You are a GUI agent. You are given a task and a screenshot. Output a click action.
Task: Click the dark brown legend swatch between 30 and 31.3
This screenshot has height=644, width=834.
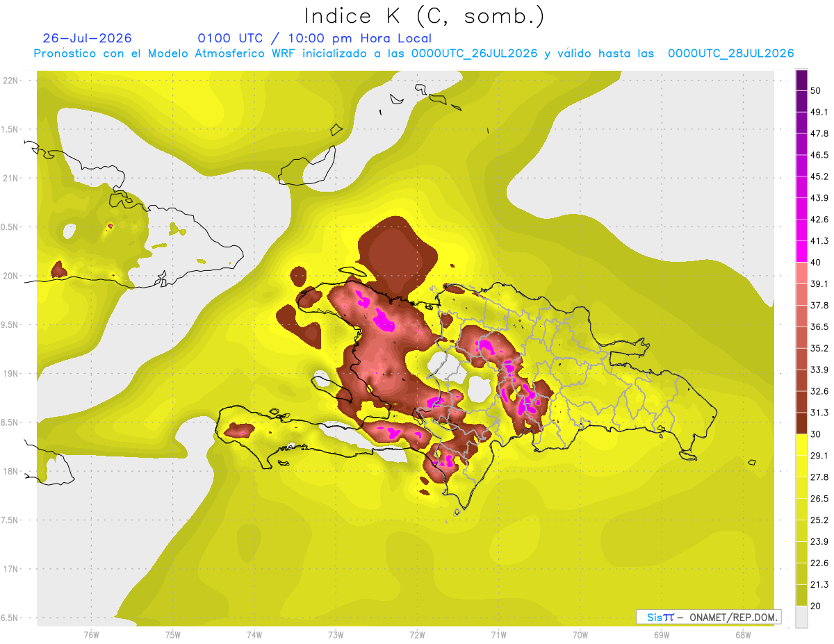(x=802, y=423)
